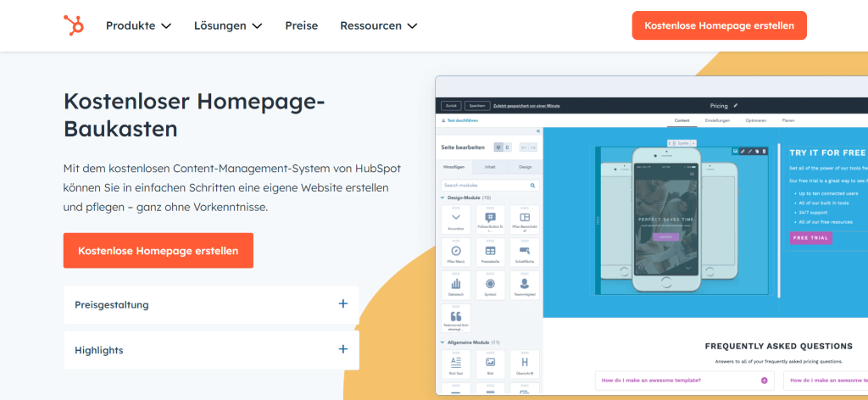868x400 pixels.
Task: Click the TRY IT FOR FREE heading
Action: (x=827, y=153)
